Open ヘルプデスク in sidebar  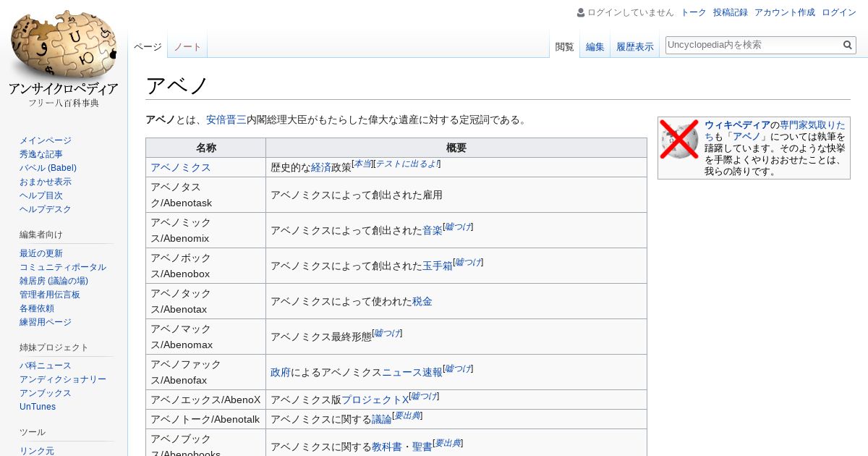click(46, 209)
